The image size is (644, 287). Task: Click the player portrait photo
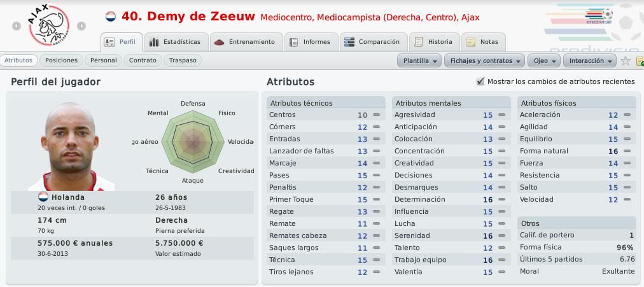click(70, 146)
